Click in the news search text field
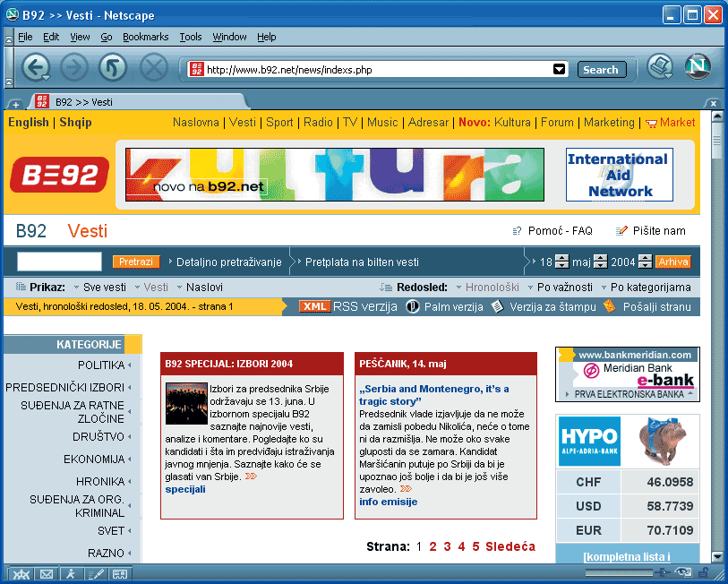This screenshot has width=728, height=584. point(59,262)
